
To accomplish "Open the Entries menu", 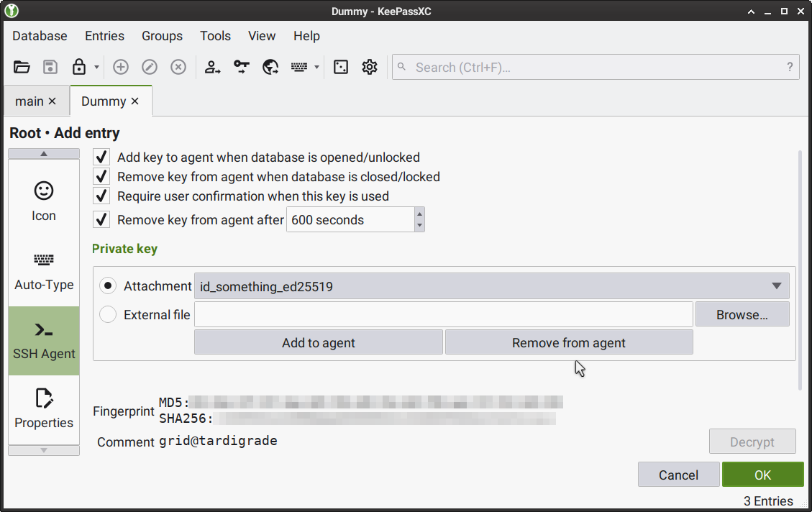I will pyautogui.click(x=104, y=35).
